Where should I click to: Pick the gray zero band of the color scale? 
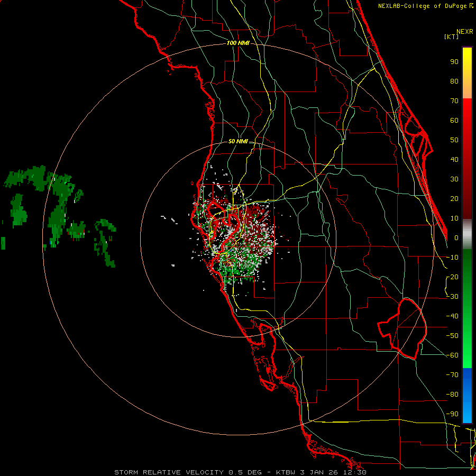click(467, 234)
